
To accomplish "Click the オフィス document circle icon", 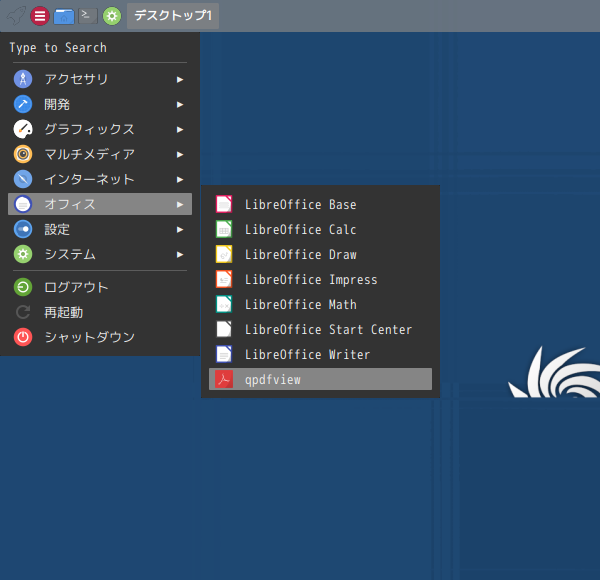I will (x=23, y=204).
